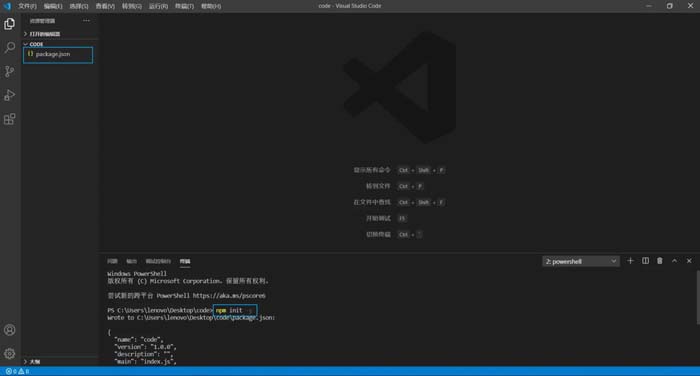Open the Run menu
This screenshot has height=376, width=700.
pos(158,6)
